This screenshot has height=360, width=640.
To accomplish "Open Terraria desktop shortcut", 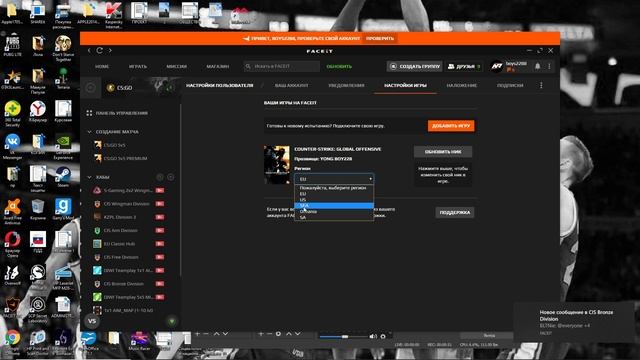I will (63, 78).
